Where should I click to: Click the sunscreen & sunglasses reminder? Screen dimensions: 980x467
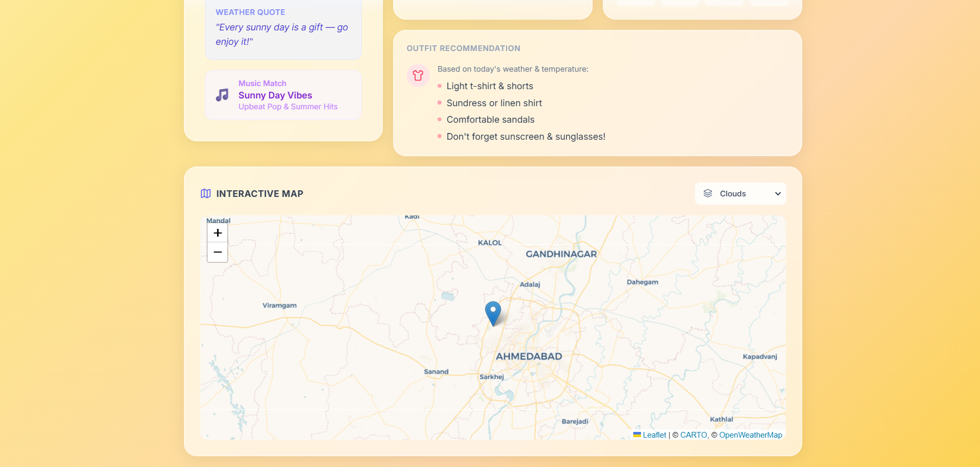pyautogui.click(x=526, y=137)
